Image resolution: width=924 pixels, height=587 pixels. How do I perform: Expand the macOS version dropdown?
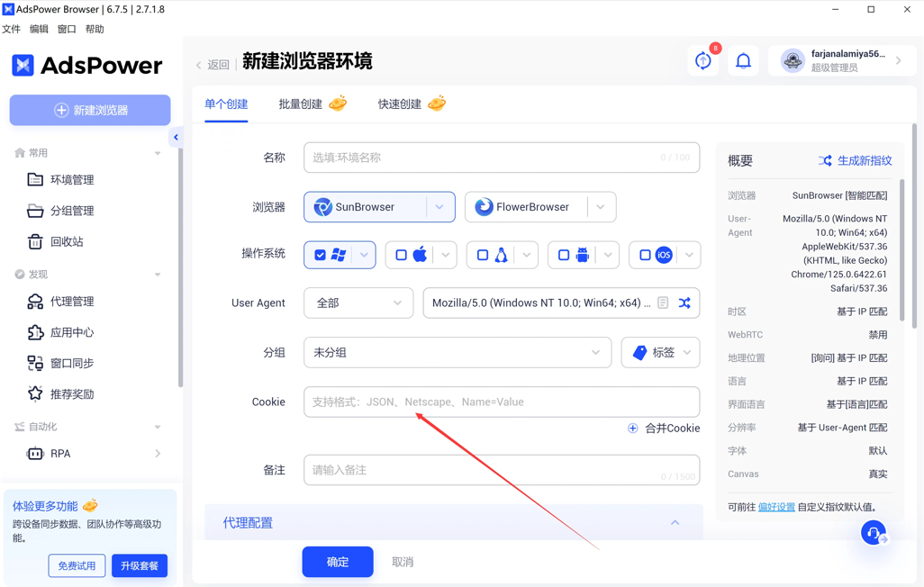coord(446,255)
